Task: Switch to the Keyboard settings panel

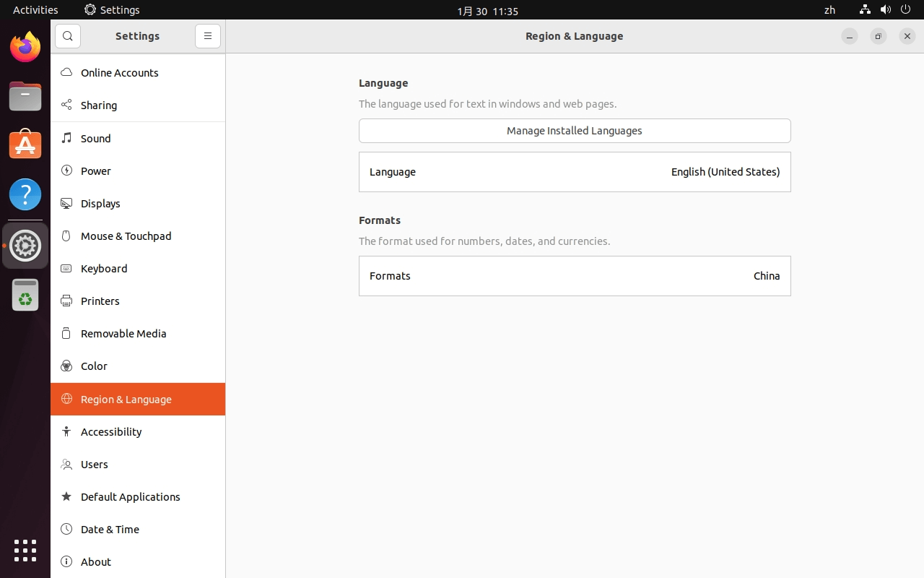Action: [x=104, y=269]
